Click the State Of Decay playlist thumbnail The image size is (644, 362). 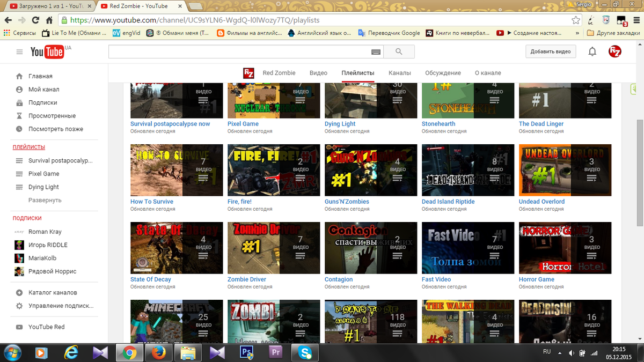coord(177,248)
